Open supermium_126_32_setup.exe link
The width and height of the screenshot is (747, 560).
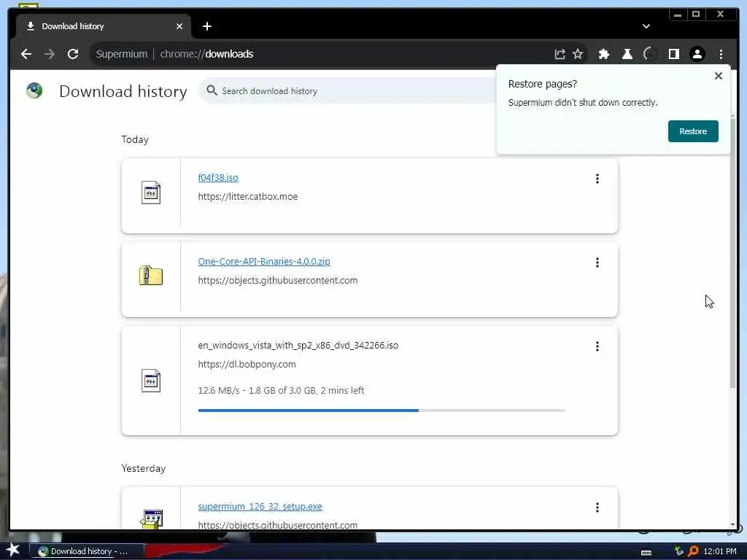(x=260, y=506)
